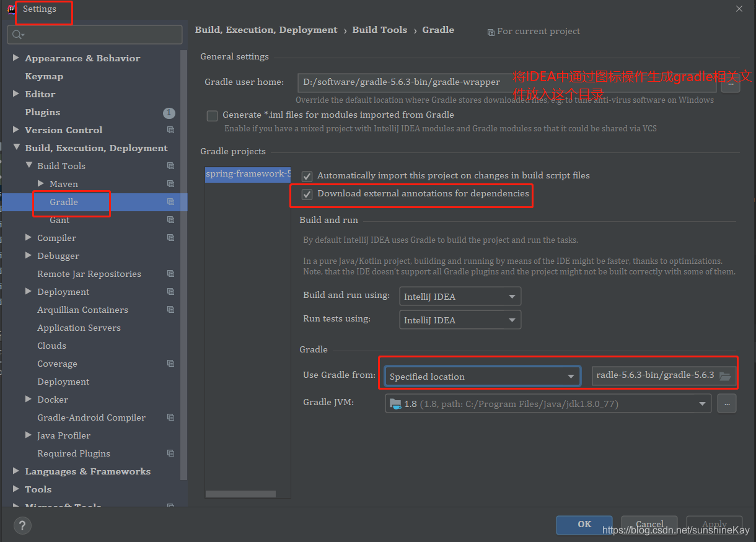Click project-level icon beside Deployment
This screenshot has height=542, width=756.
coord(171,292)
